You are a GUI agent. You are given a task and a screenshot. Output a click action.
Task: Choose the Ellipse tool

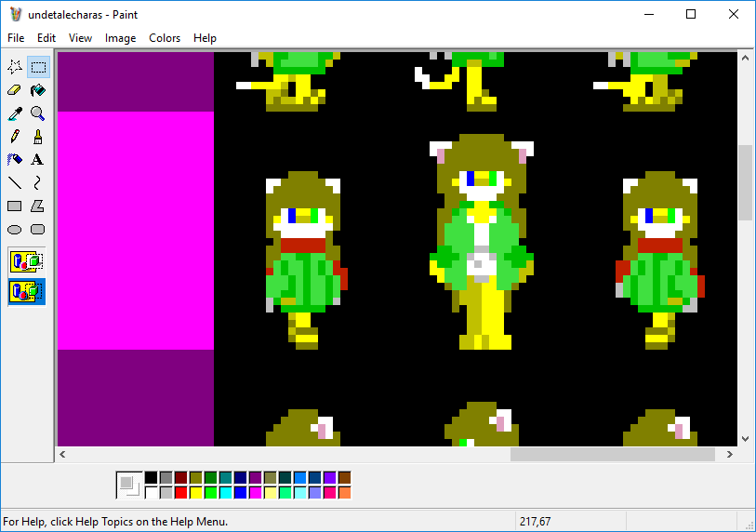tap(15, 229)
